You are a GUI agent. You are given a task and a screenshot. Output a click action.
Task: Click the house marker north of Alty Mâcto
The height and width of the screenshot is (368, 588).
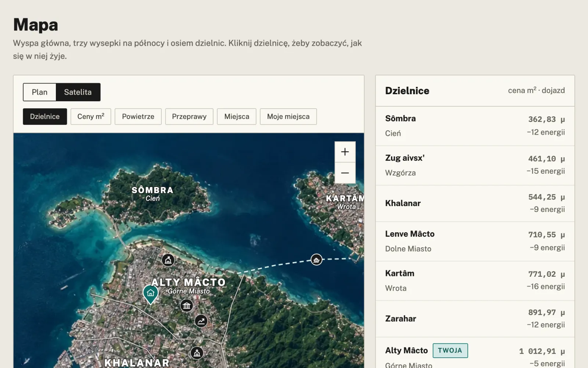(x=168, y=260)
